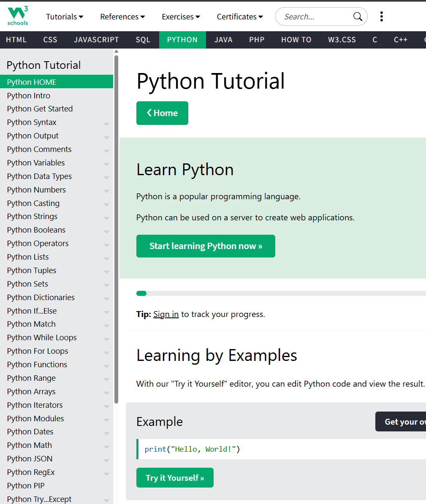Image resolution: width=426 pixels, height=504 pixels.
Task: Open the Certificates dropdown menu
Action: pyautogui.click(x=239, y=17)
